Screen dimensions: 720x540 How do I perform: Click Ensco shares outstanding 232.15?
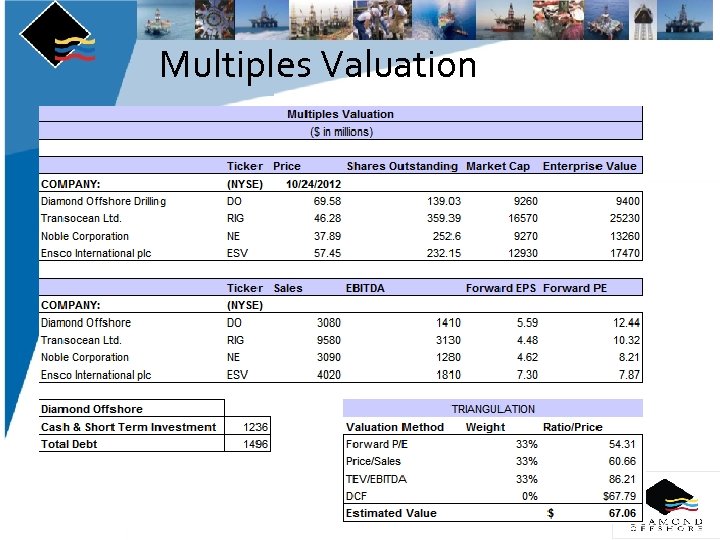tap(444, 253)
